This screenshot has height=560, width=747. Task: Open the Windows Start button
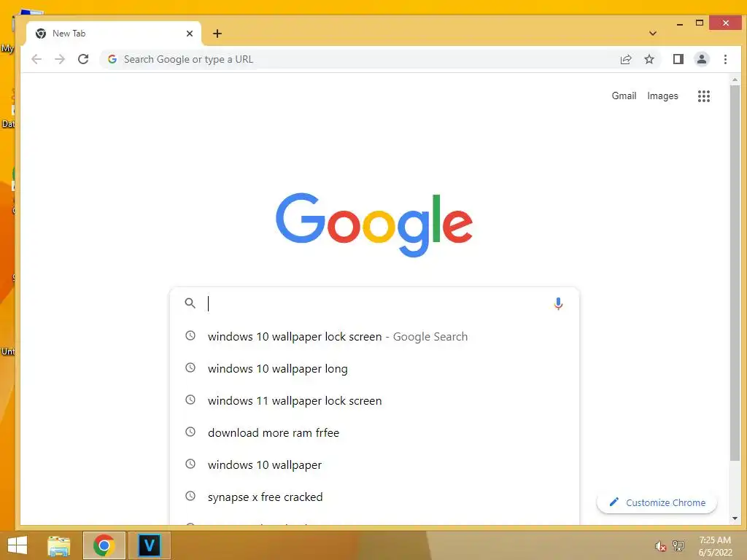(18, 545)
